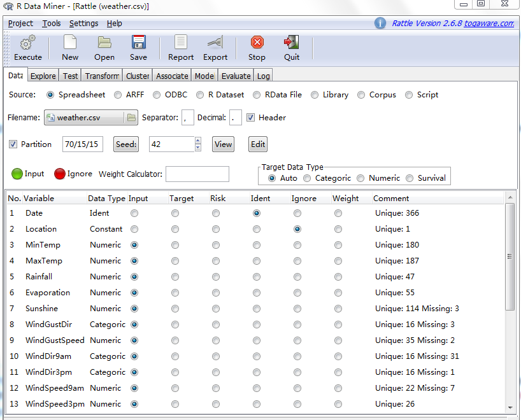Open the Help menu

(x=114, y=24)
